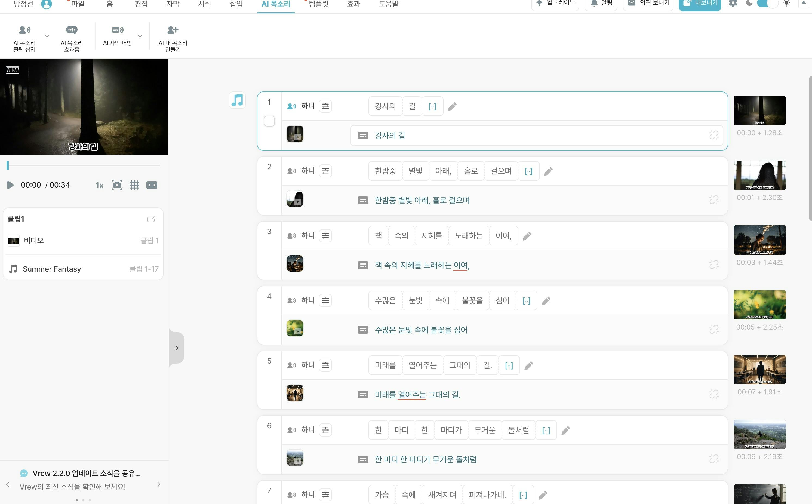812x504 pixels.
Task: Select clip 5 thumbnail on right
Action: (x=759, y=369)
